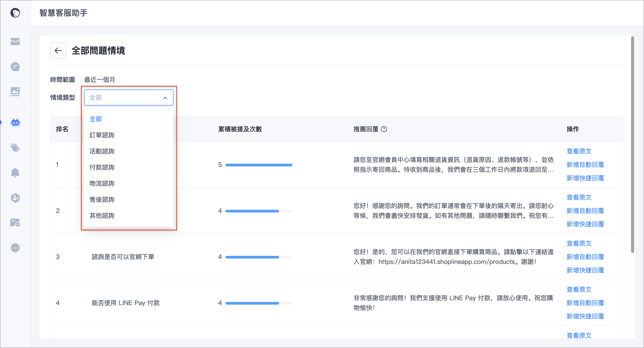Click the reply starting 您好！感謝您的詢問
Image resolution: width=644 pixels, height=348 pixels.
coord(453,211)
